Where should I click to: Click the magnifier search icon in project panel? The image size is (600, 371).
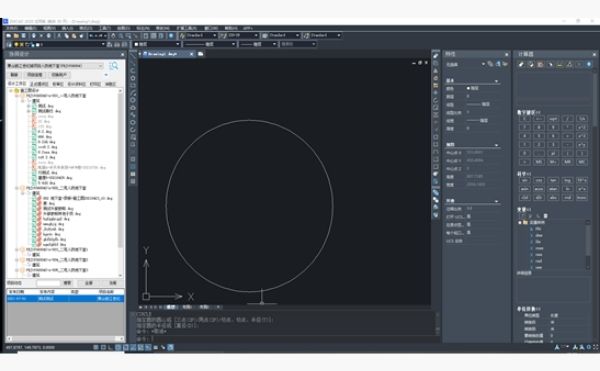click(114, 66)
